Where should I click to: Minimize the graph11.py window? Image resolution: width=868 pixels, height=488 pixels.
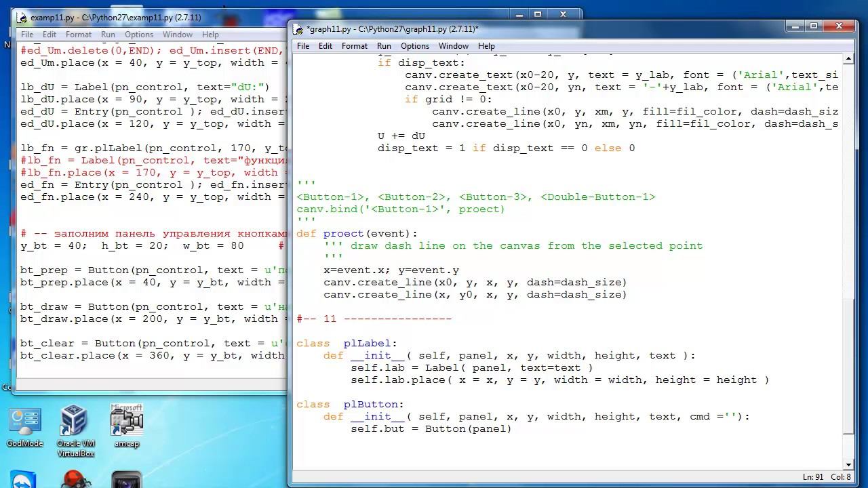pos(795,26)
